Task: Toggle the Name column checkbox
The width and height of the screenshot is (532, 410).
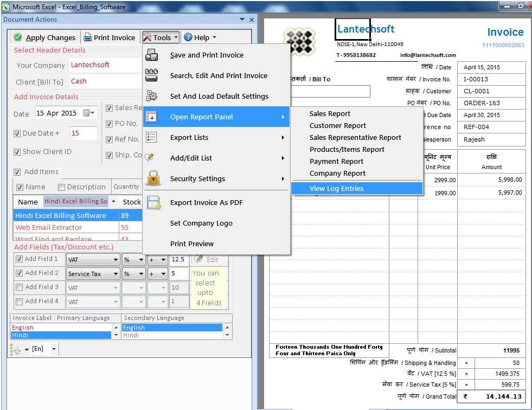Action: coord(20,187)
